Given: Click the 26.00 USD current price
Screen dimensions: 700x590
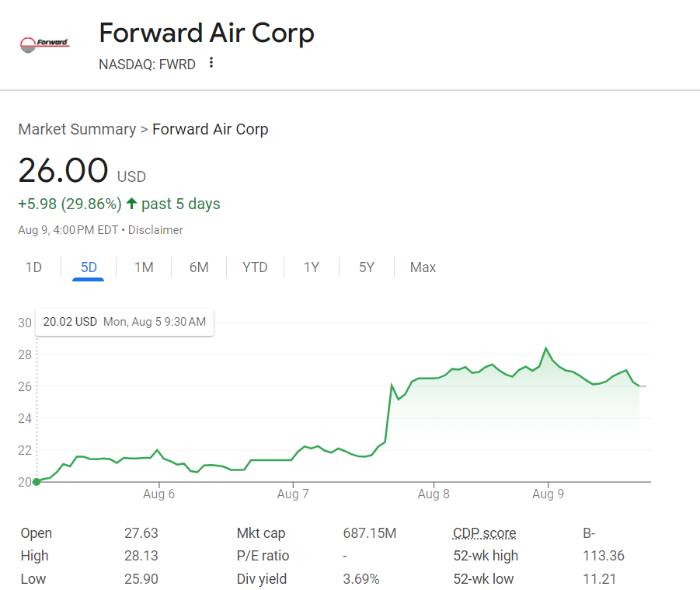Looking at the screenshot, I should [63, 170].
